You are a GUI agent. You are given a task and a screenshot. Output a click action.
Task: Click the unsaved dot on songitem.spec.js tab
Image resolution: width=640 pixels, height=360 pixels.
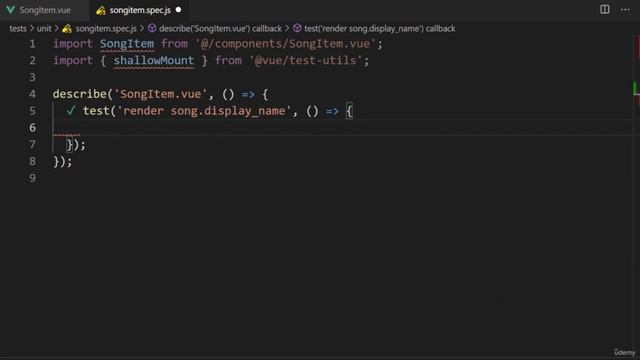tap(178, 10)
